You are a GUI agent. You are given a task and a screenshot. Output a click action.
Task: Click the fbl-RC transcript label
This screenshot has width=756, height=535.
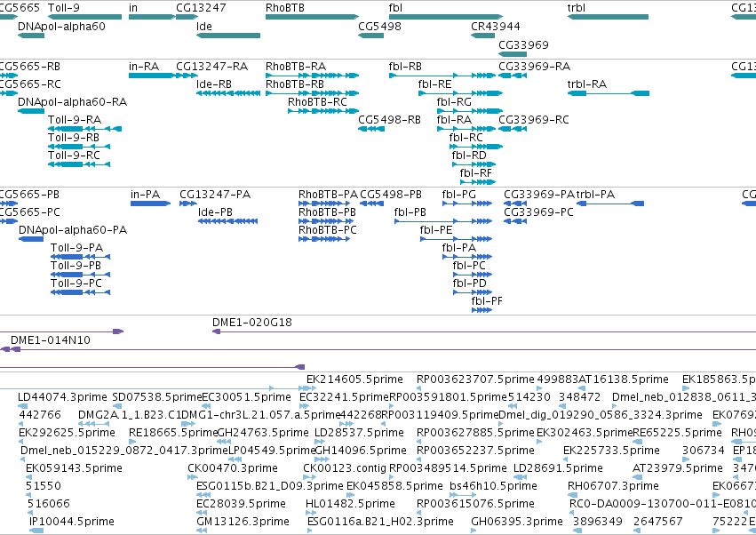[466, 138]
